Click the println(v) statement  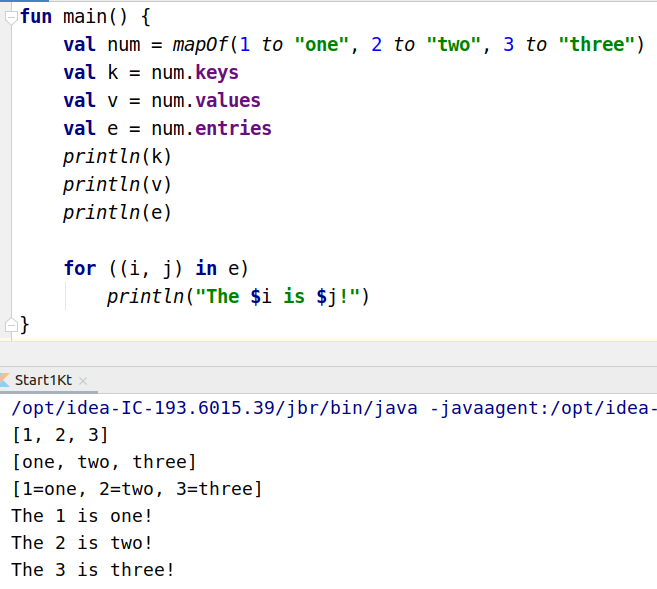(117, 185)
